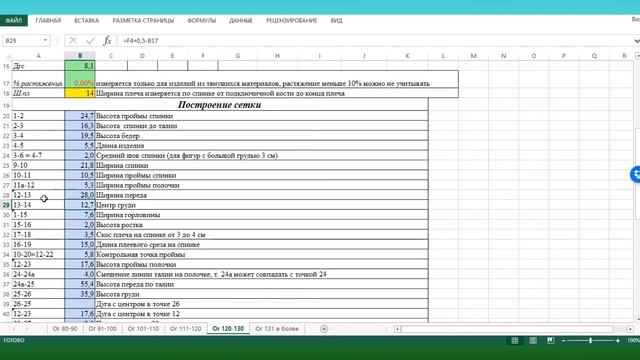The image size is (640, 360).
Task: Expand the formula bar chevron
Action: [x=636, y=41]
